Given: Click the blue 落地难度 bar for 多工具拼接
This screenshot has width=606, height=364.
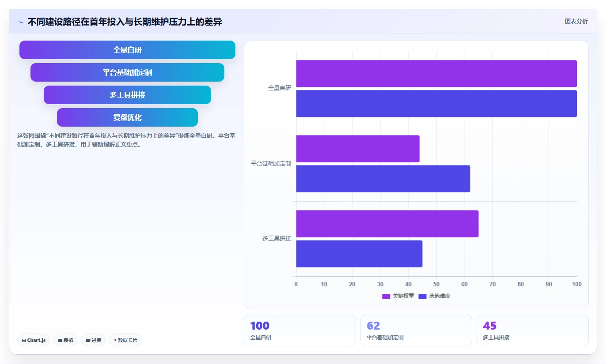Looking at the screenshot, I should pyautogui.click(x=359, y=254).
